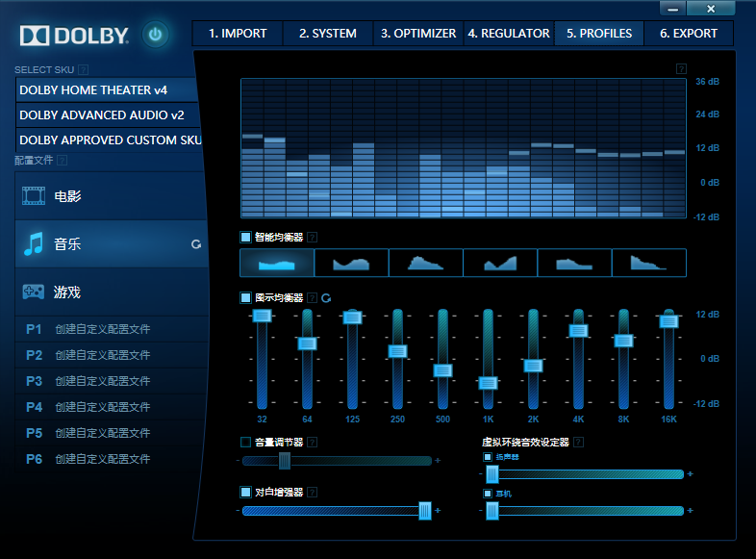Click the film strip movie icon
Screen dimensions: 756x559
(34, 196)
